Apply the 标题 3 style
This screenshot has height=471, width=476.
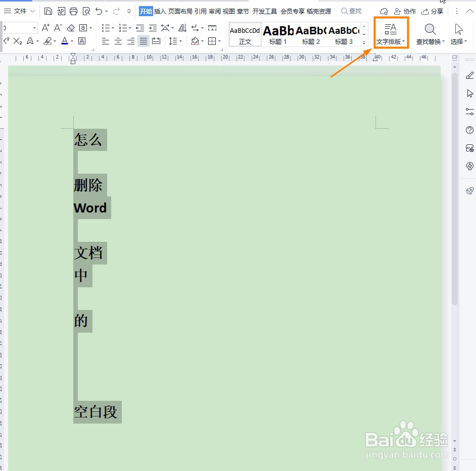tap(344, 34)
